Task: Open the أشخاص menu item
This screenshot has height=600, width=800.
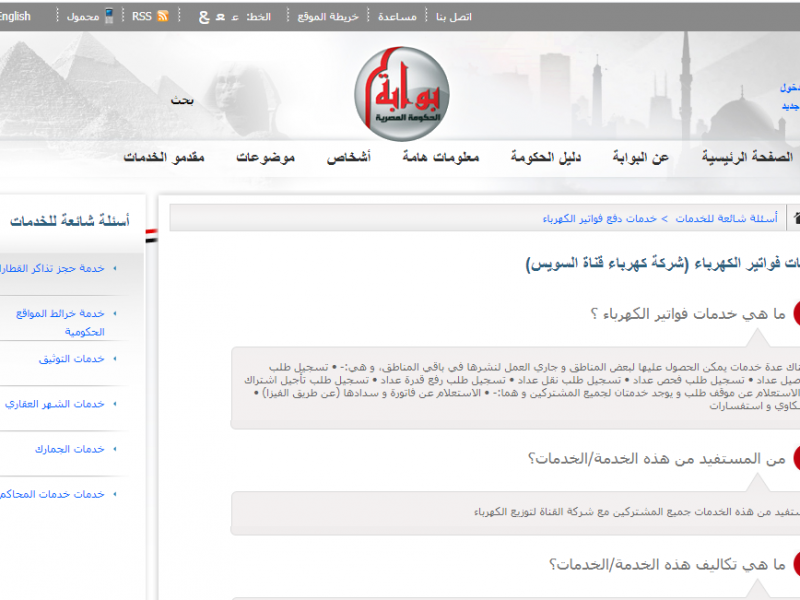Action: coord(348,157)
